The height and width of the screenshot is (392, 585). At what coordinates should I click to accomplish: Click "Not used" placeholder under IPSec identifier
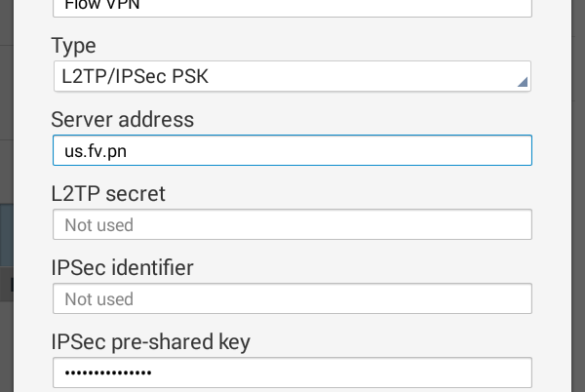(98, 299)
